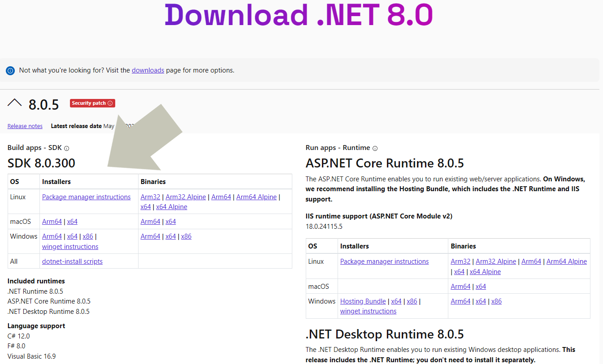Click the .NET Desktop Runtime 8.0.5 heading
The width and height of the screenshot is (603, 364).
point(385,334)
